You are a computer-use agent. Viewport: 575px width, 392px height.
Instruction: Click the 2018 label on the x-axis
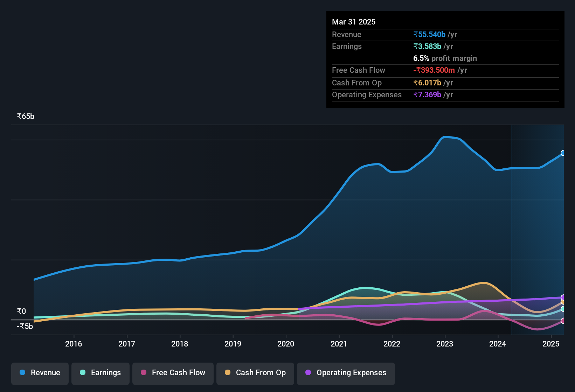(x=180, y=344)
